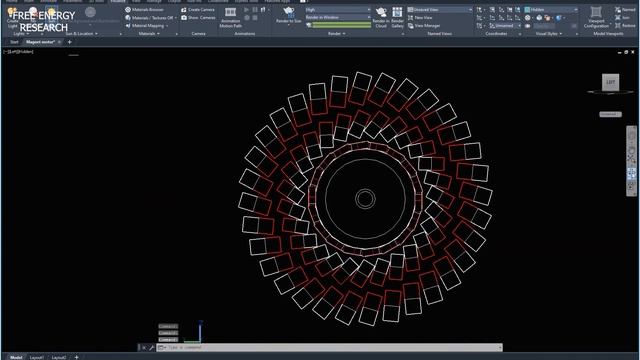Open the Materials Browser

click(x=144, y=9)
